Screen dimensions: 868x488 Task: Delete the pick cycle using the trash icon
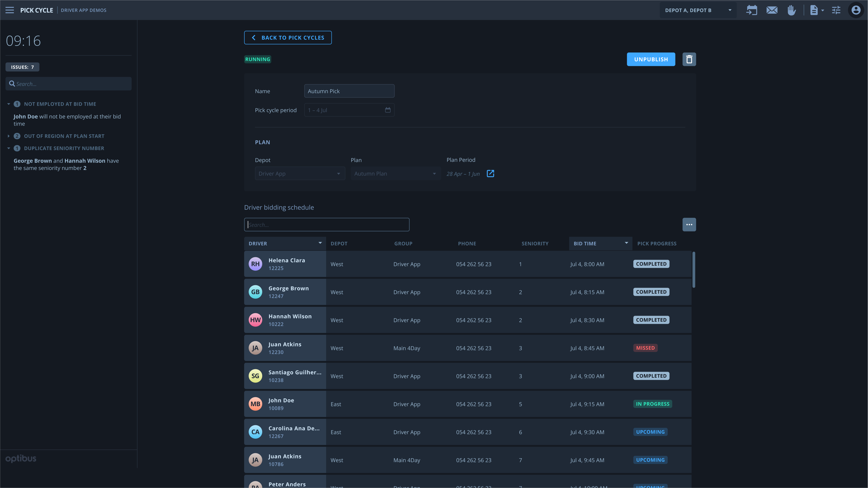(689, 59)
